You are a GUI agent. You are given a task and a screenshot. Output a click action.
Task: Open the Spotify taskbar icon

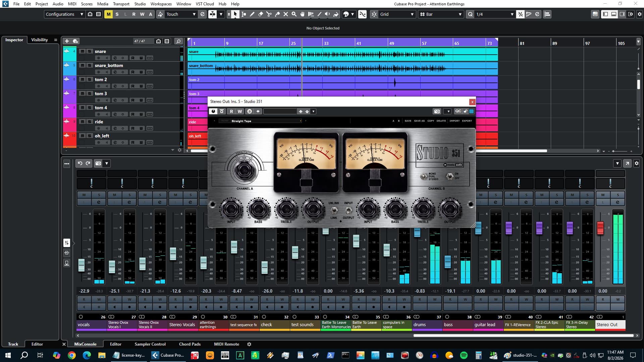point(464,355)
